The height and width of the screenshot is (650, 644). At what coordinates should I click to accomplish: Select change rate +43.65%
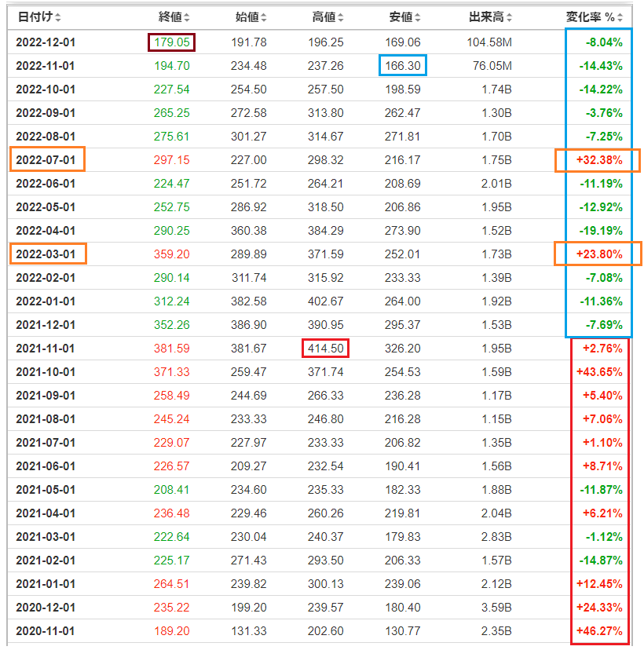(x=599, y=372)
